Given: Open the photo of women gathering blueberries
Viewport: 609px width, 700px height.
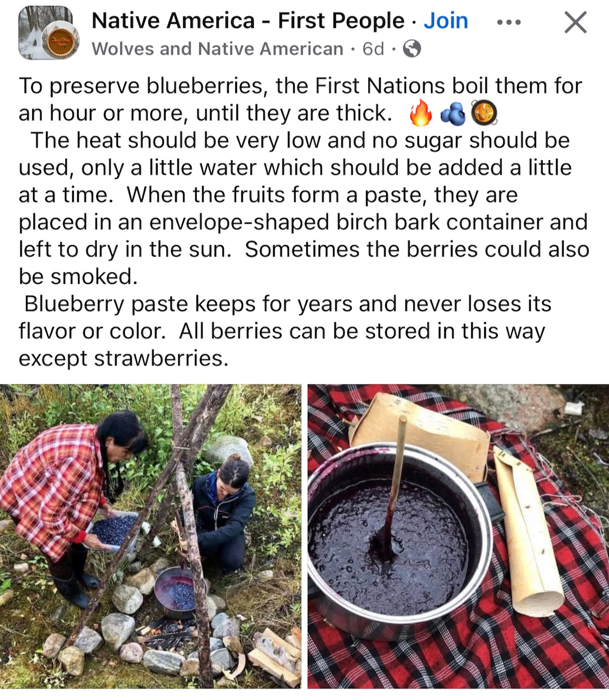Looking at the screenshot, I should pyautogui.click(x=150, y=536).
